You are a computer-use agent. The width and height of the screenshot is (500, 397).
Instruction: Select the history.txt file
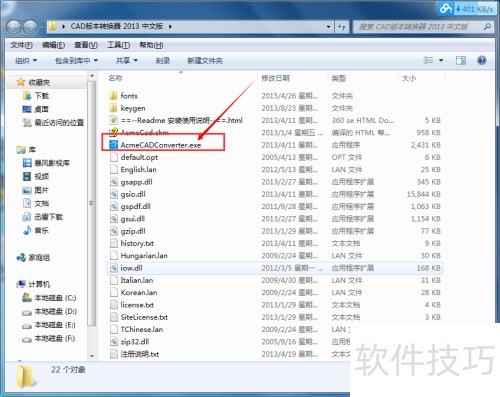[x=137, y=243]
